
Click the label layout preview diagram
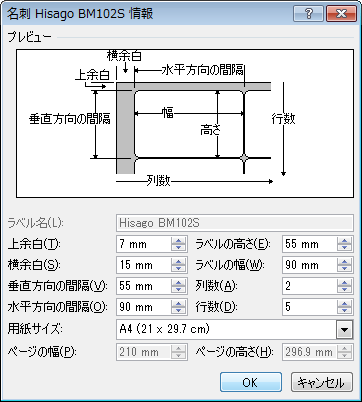[x=185, y=123]
